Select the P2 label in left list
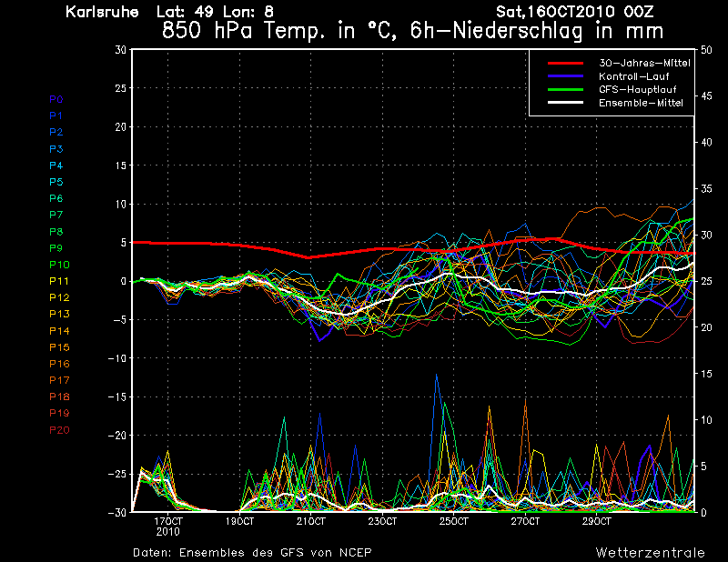 coord(56,132)
